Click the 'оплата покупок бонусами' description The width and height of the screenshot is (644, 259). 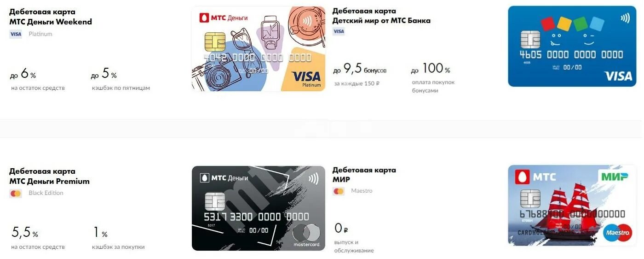[x=433, y=87]
